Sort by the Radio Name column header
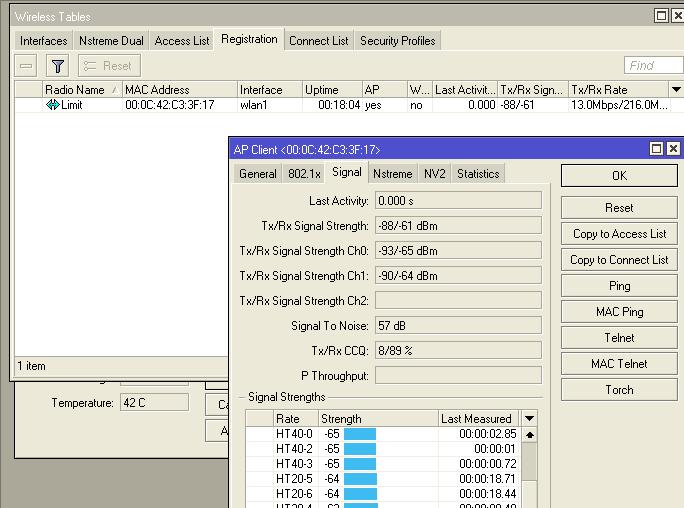Image resolution: width=684 pixels, height=508 pixels. pyautogui.click(x=82, y=90)
